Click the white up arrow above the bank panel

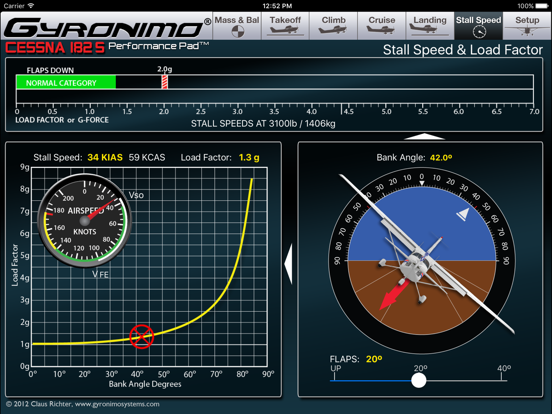tap(425, 137)
